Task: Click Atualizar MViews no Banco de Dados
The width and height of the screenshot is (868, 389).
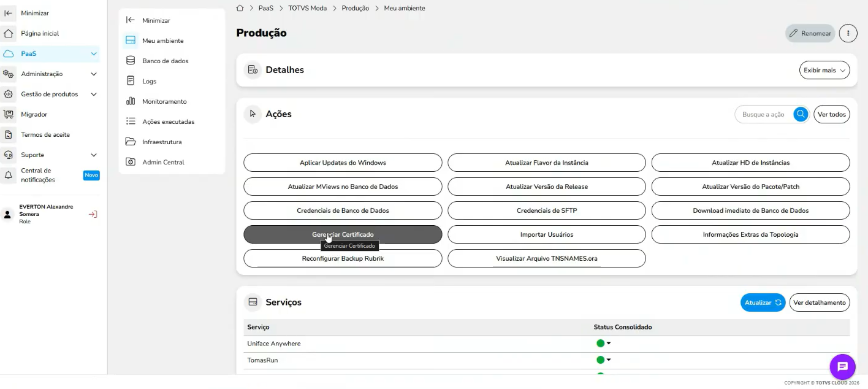Action: (x=343, y=187)
